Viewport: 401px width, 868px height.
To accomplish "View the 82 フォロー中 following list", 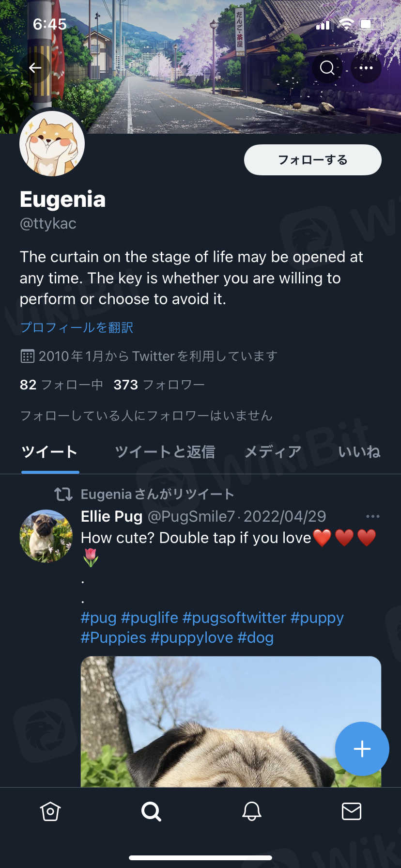I will tap(62, 385).
